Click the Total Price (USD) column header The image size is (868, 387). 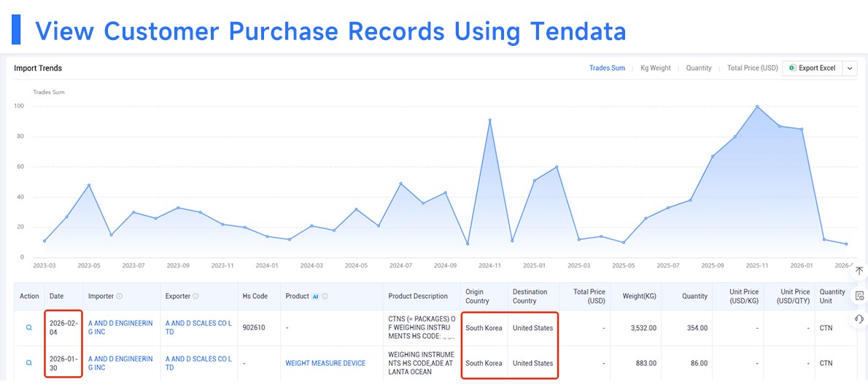point(589,297)
